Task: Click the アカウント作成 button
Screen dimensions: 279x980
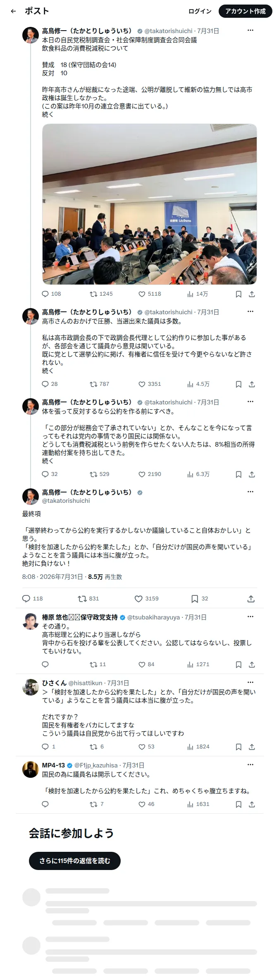Action: pyautogui.click(x=246, y=11)
